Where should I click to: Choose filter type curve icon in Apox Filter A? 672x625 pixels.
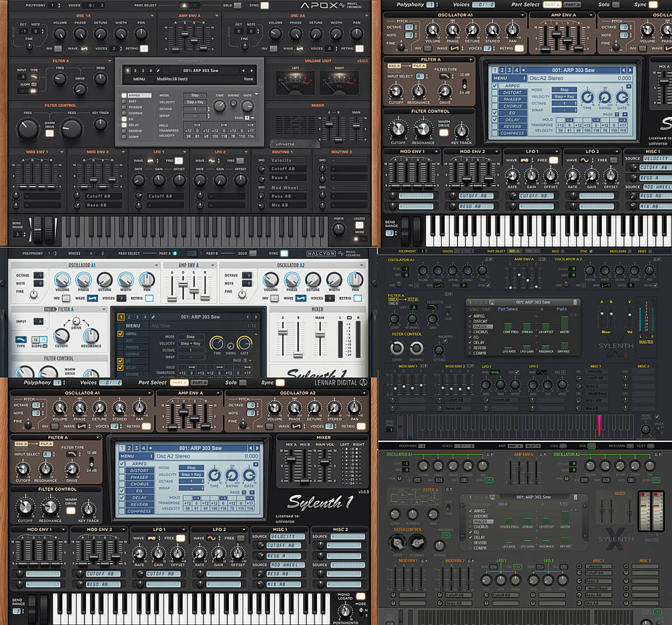pos(34,77)
